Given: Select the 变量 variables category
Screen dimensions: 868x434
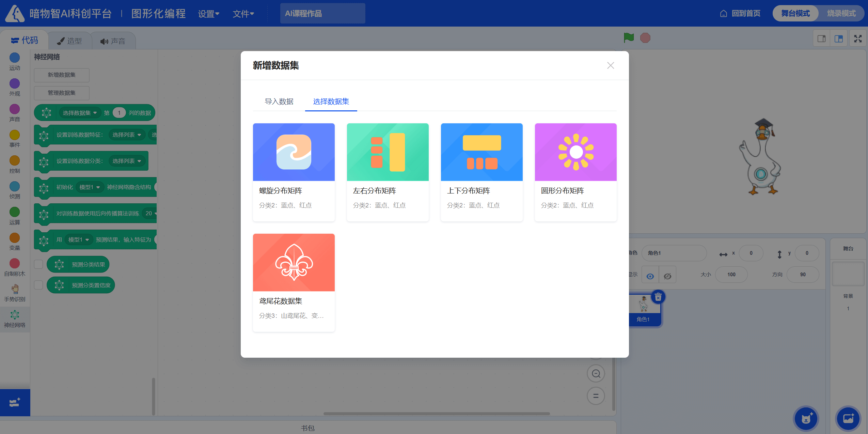Looking at the screenshot, I should pyautogui.click(x=15, y=242).
